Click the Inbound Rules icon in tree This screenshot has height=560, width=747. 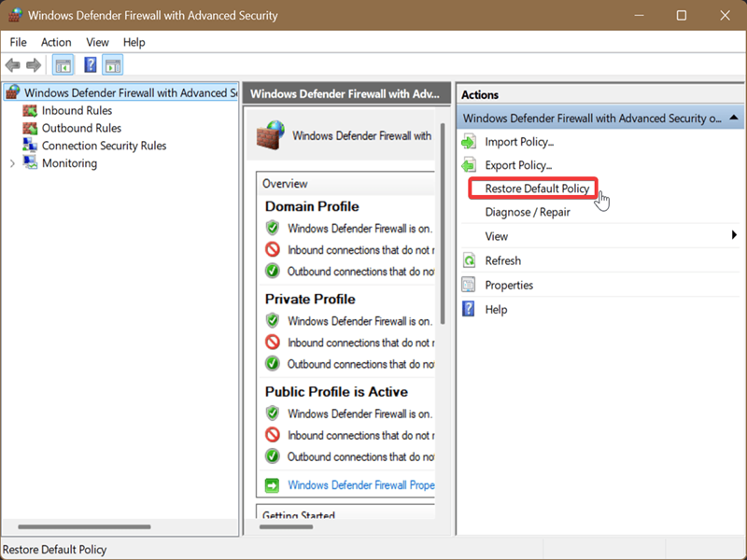30,110
